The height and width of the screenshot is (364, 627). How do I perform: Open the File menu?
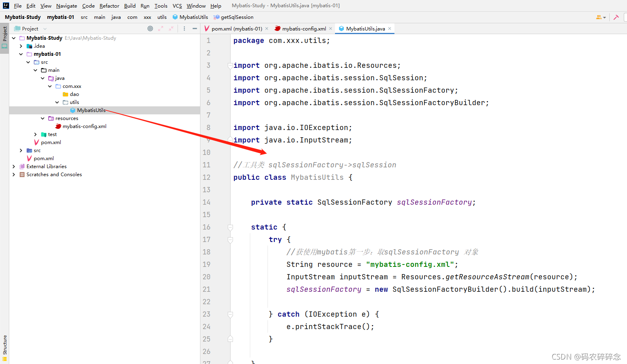coord(18,6)
